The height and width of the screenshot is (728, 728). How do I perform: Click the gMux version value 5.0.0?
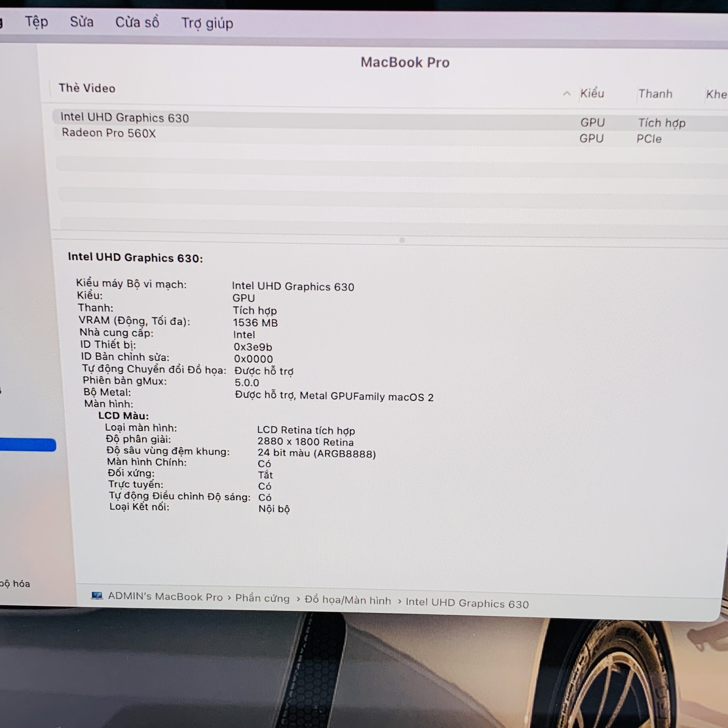click(247, 382)
